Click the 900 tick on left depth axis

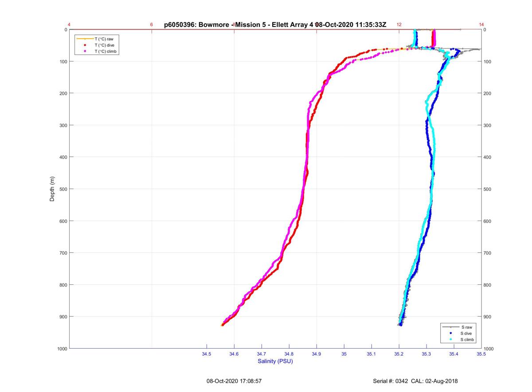point(63,317)
